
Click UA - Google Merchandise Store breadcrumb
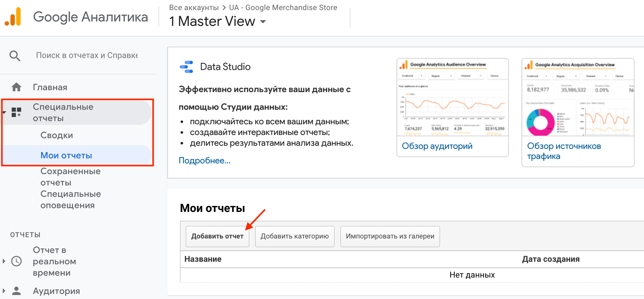coord(283,8)
